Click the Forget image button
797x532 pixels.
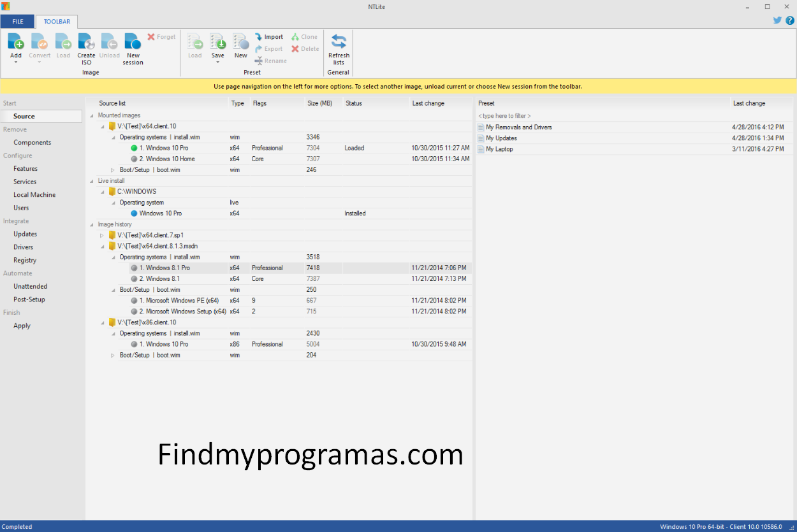click(x=161, y=37)
